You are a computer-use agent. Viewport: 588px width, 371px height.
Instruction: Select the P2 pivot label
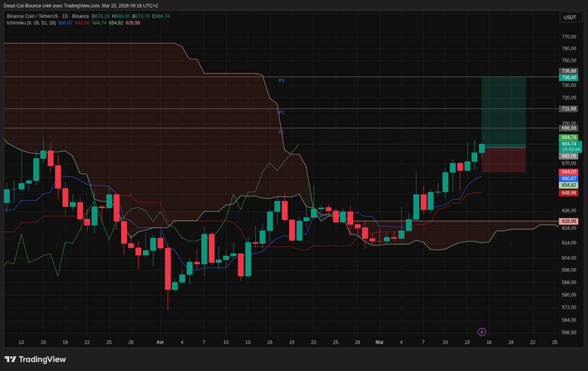[x=281, y=112]
